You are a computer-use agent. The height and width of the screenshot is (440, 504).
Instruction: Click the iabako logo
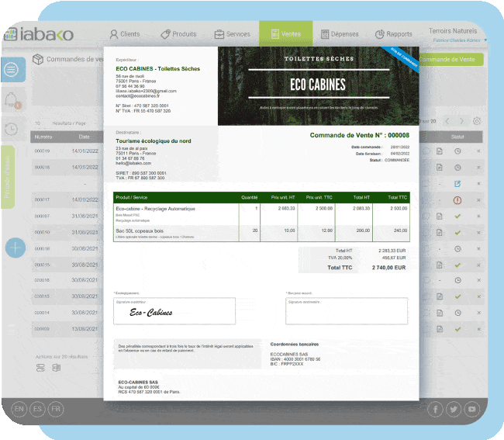point(39,34)
